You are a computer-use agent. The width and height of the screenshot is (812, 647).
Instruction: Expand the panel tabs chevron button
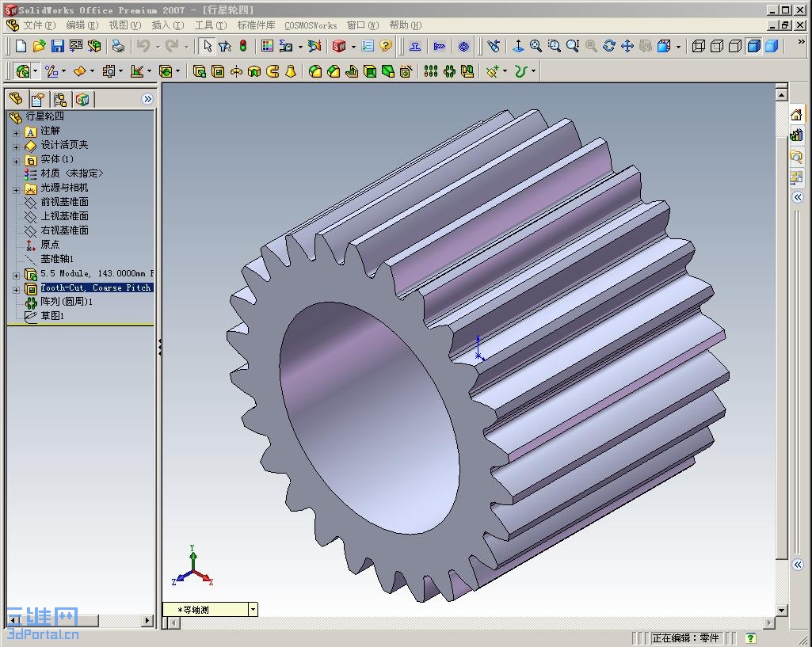point(147,99)
